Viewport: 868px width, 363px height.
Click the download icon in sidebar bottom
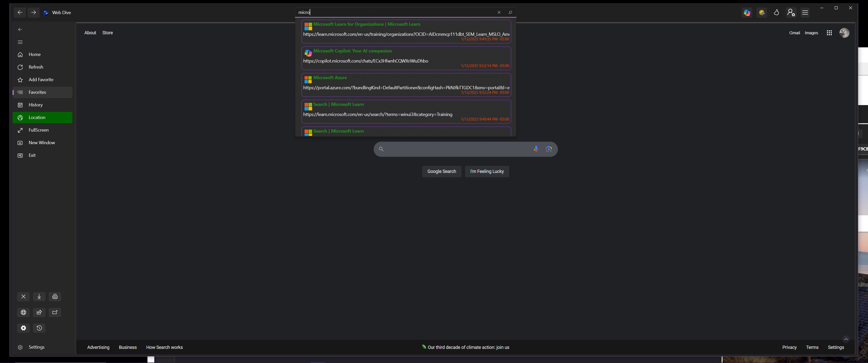pos(39,296)
